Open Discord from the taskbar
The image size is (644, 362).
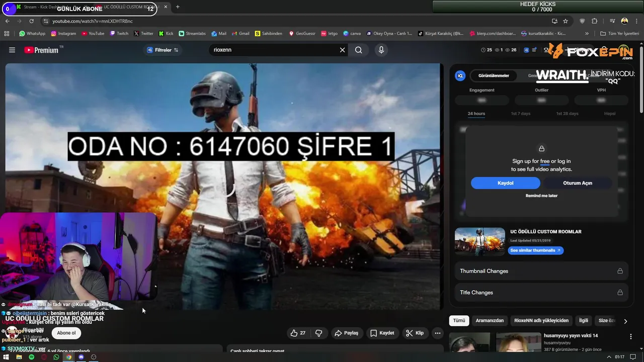click(x=81, y=357)
